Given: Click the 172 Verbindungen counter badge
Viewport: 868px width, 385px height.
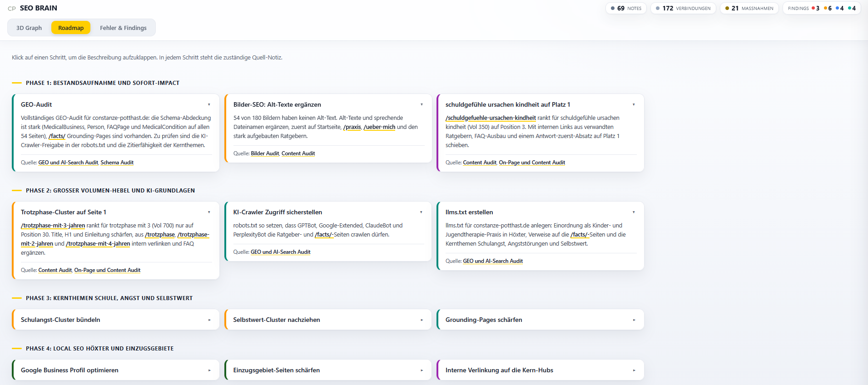Looking at the screenshot, I should point(683,8).
